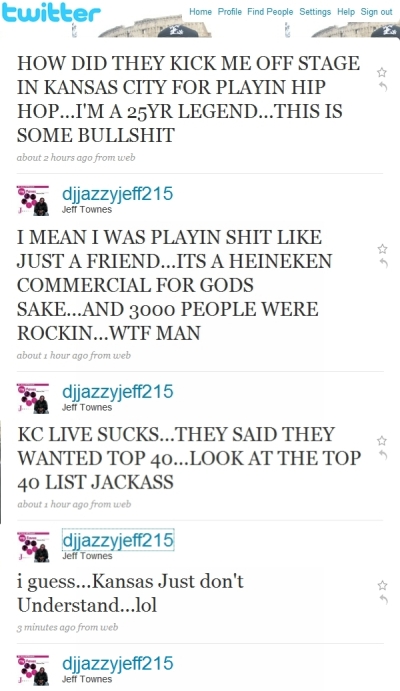
Task: Star the Kansas Just don't Understand tweet
Action: pyautogui.click(x=382, y=585)
